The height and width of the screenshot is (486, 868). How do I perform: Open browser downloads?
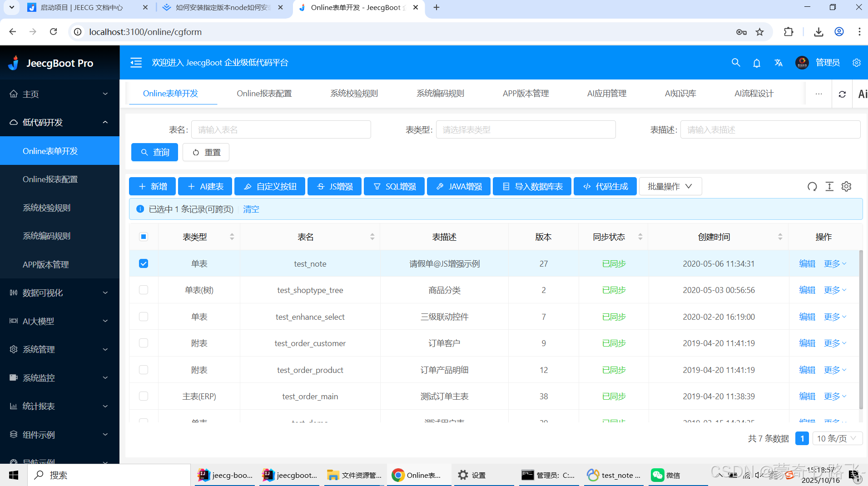click(818, 32)
